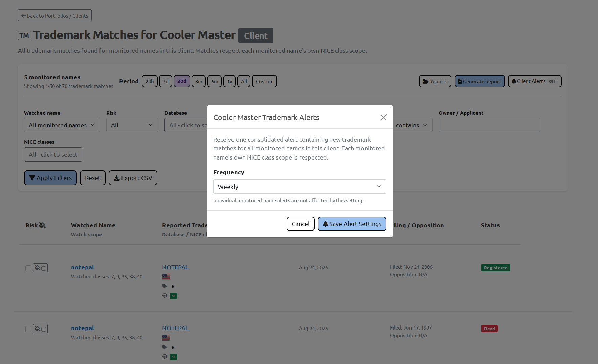Click the green class 9 badge in first row
This screenshot has width=598, height=364.
click(x=173, y=296)
